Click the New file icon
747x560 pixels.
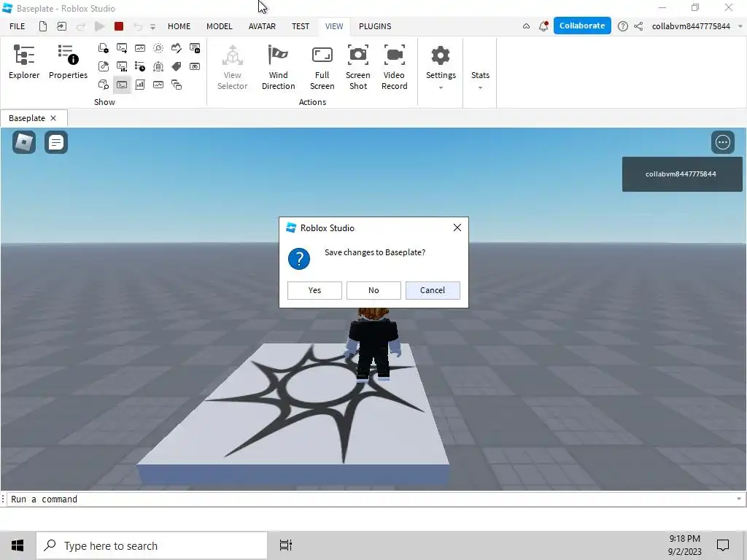tap(43, 26)
